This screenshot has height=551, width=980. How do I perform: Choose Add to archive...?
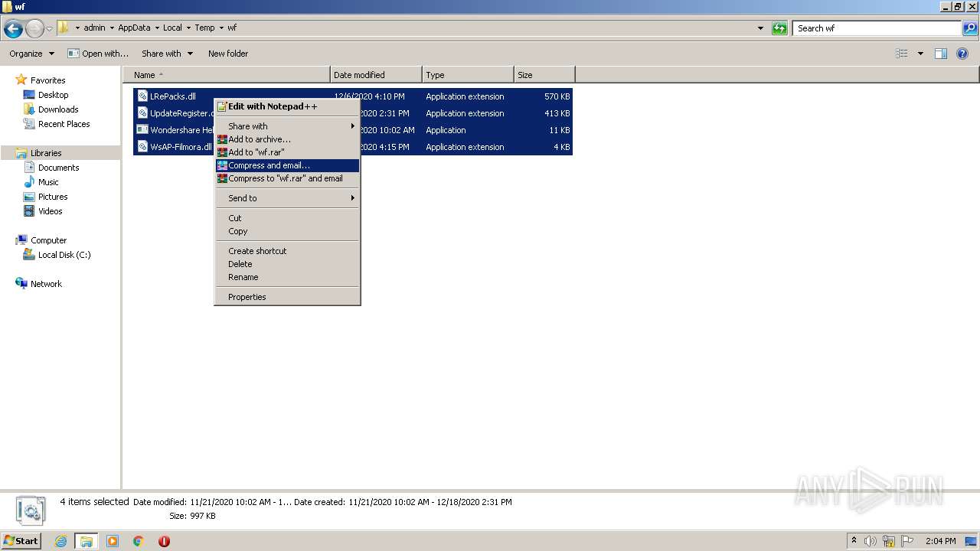(x=287, y=139)
